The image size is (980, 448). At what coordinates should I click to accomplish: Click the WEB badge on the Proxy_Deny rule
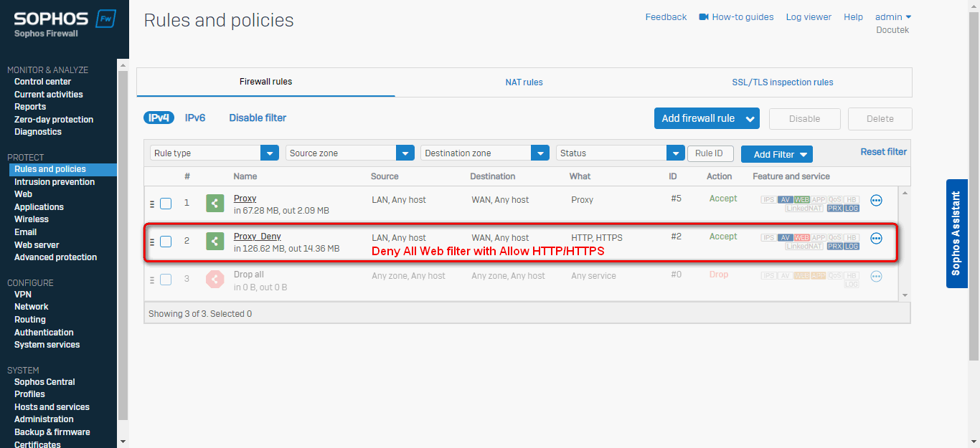(801, 237)
